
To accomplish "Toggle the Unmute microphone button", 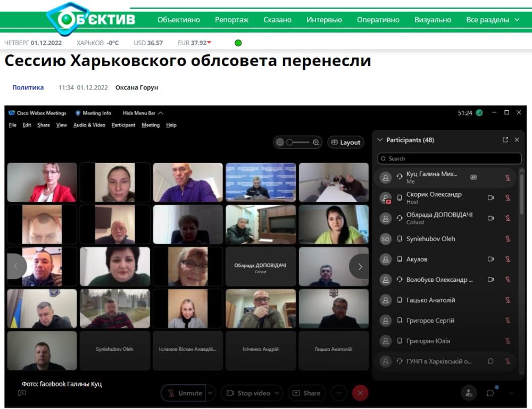I will pos(184,393).
